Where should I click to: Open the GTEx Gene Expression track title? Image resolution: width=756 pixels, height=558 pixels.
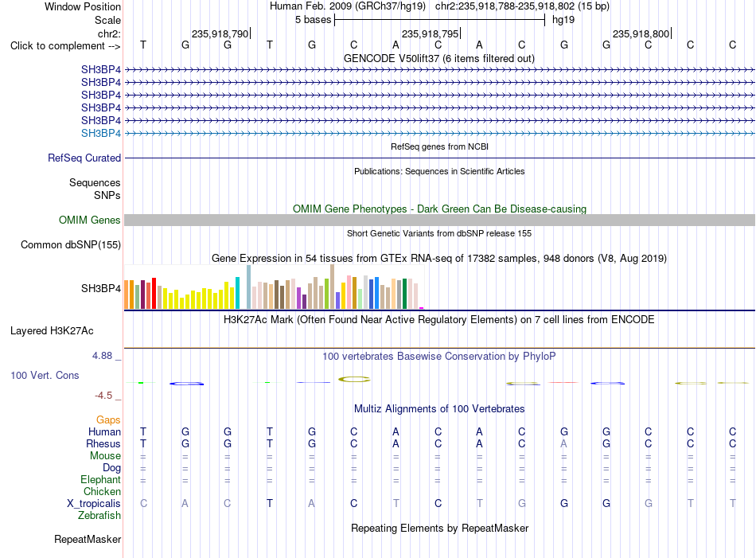tap(439, 258)
